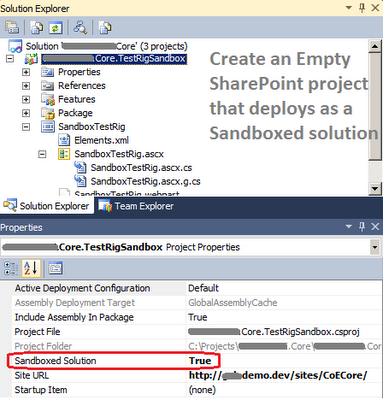Select the Elements.xml tree item
Image resolution: width=383 pixels, height=400 pixels.
pyautogui.click(x=101, y=140)
